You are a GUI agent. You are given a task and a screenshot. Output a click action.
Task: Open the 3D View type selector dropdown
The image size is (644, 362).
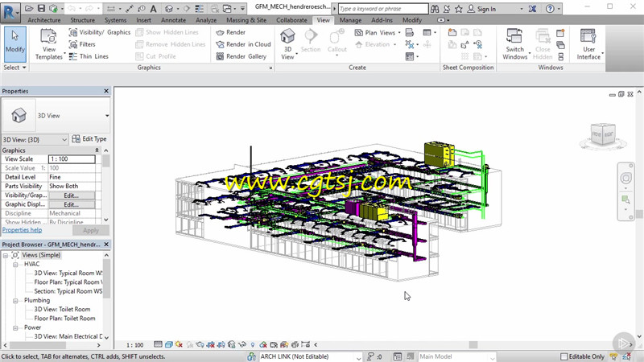click(x=107, y=116)
